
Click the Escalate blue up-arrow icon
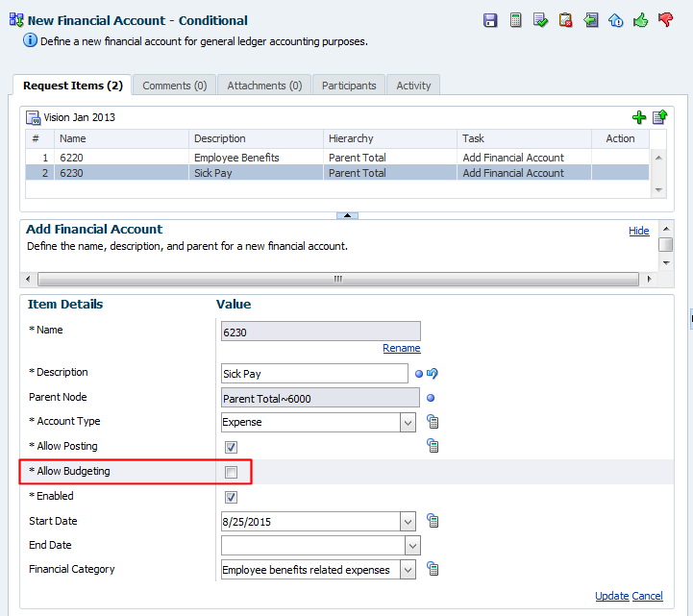(616, 20)
